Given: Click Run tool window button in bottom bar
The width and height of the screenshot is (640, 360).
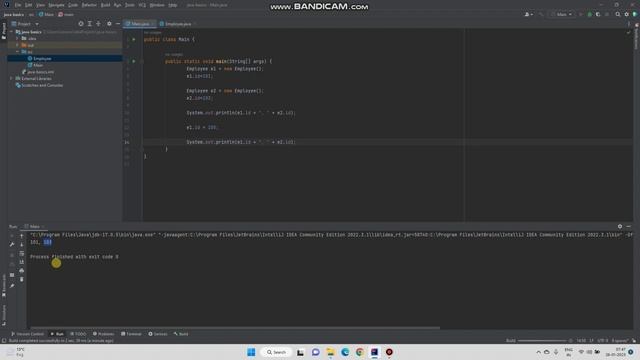Looking at the screenshot, I should [x=57, y=334].
